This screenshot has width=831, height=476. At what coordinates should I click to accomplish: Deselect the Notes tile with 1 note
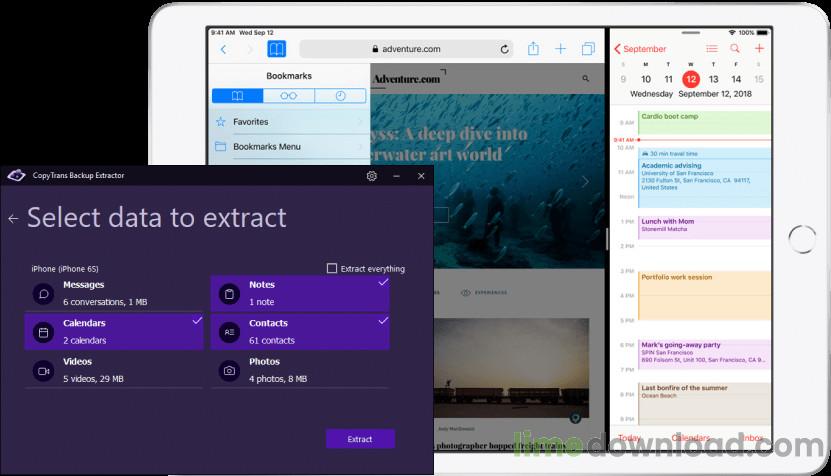tap(300, 293)
